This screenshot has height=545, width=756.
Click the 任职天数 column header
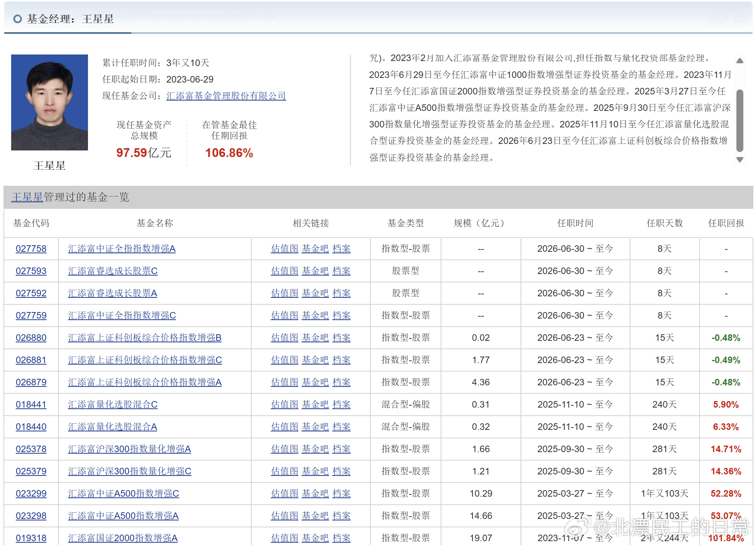[665, 223]
